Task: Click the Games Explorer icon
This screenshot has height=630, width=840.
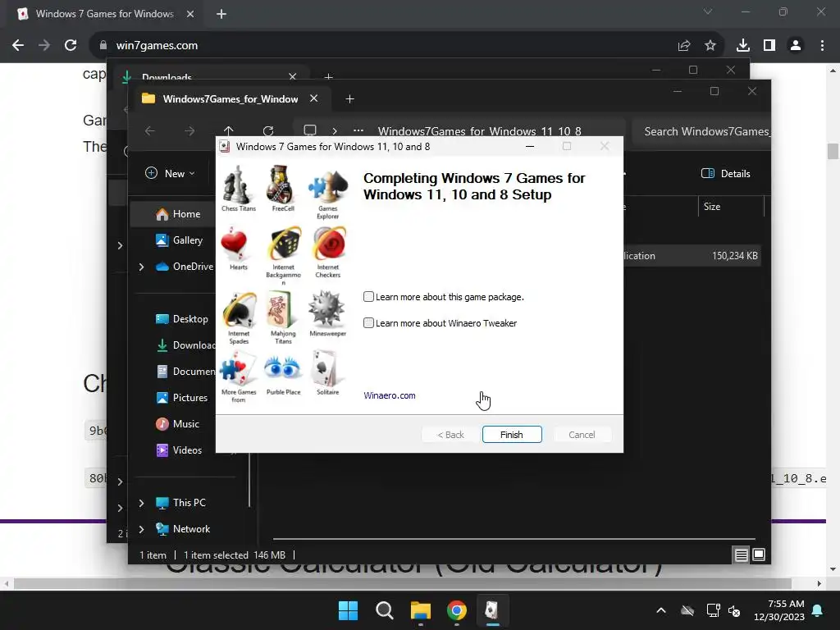Action: pos(327,186)
